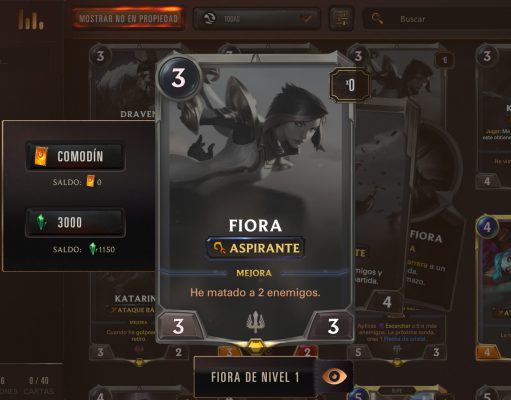
Task: Click the green shard icon on 3000 button
Action: pos(41,222)
